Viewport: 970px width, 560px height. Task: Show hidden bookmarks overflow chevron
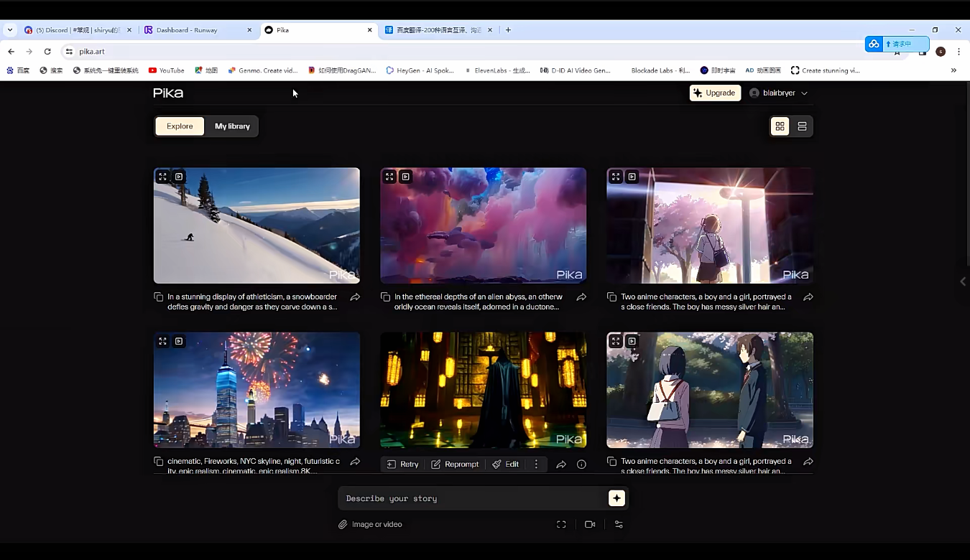(953, 70)
